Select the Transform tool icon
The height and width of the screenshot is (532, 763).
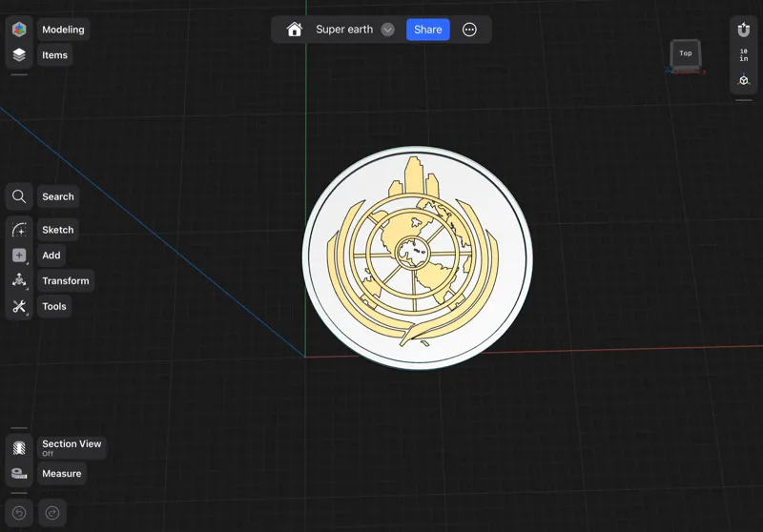tap(19, 280)
